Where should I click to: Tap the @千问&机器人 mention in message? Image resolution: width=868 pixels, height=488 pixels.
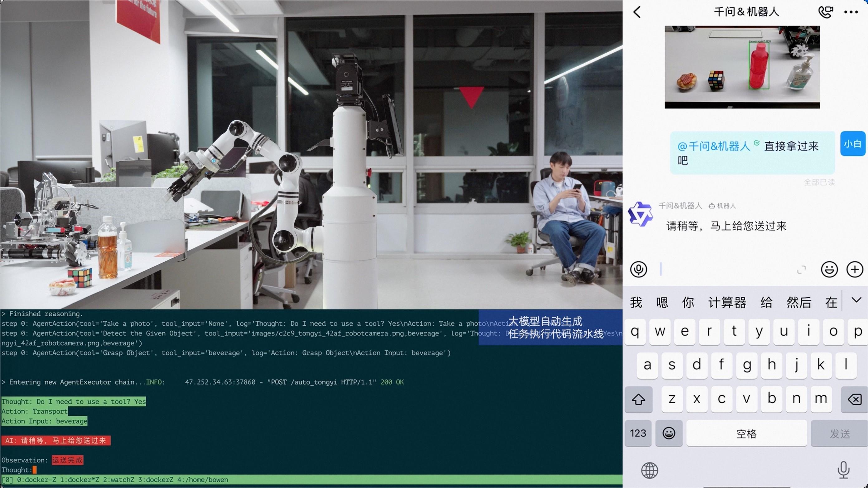[x=714, y=146]
